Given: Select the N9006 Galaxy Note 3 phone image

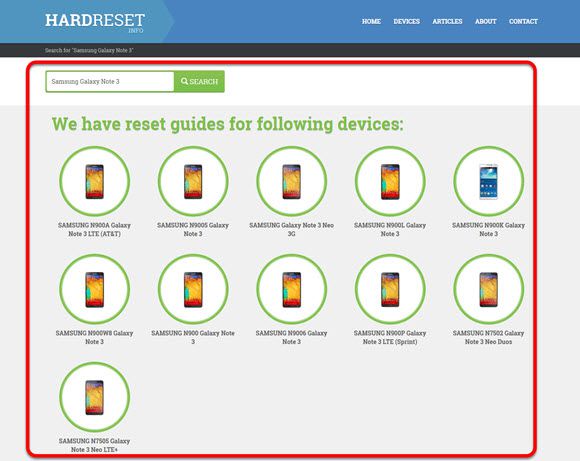Looking at the screenshot, I should 291,289.
